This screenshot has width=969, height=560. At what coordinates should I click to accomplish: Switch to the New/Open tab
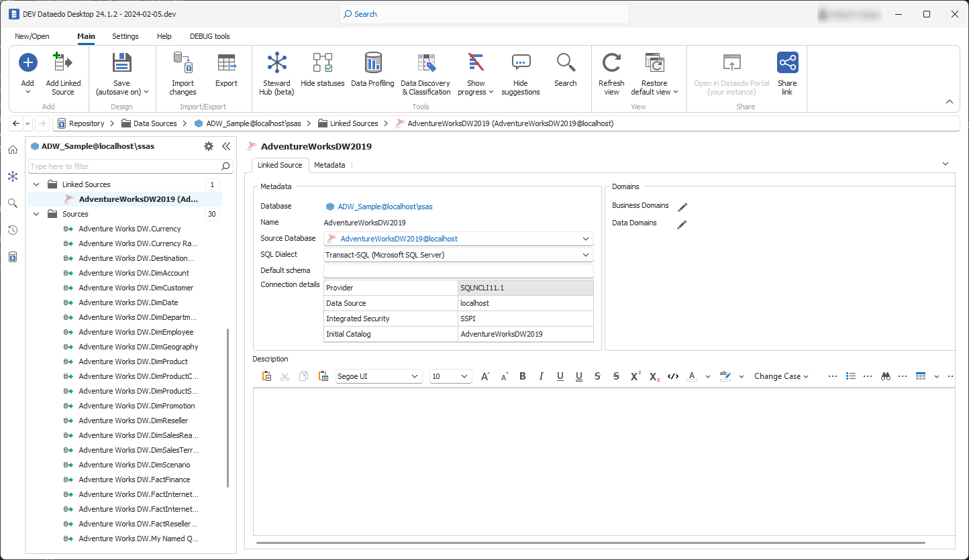point(32,36)
